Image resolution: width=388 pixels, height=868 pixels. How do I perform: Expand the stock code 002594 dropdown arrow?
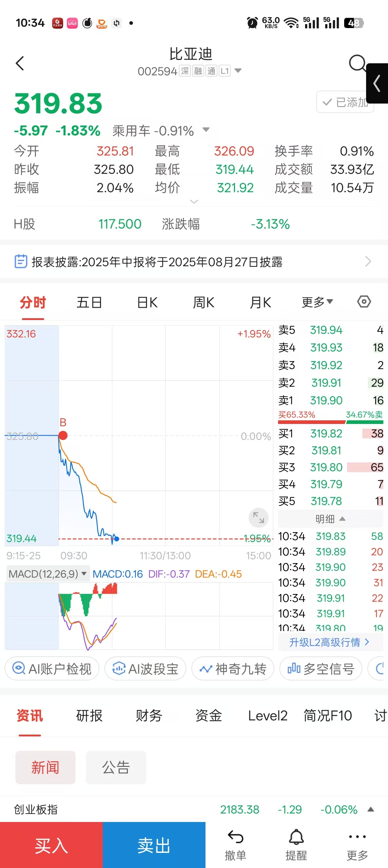pyautogui.click(x=238, y=71)
